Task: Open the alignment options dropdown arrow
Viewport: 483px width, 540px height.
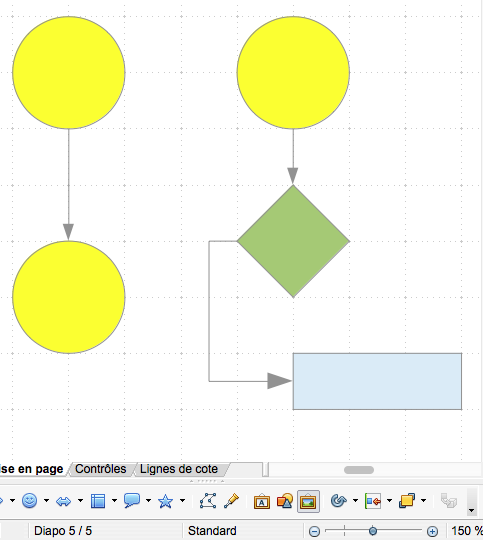Action: coord(389,501)
